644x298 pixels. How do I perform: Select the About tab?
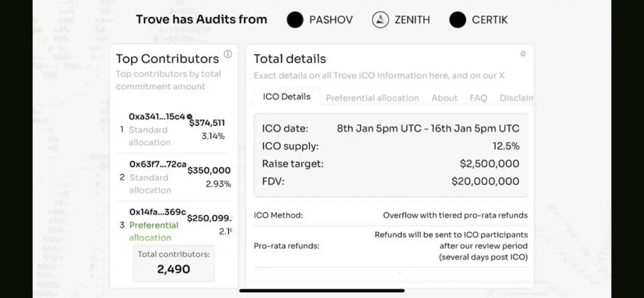(x=444, y=98)
